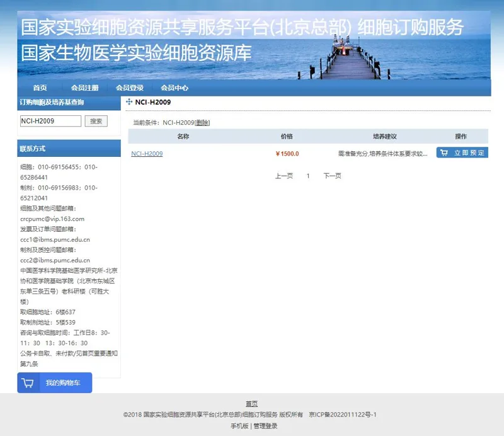Click the 首页 link in the footer
Screen dimensions: 504x436
point(251,403)
